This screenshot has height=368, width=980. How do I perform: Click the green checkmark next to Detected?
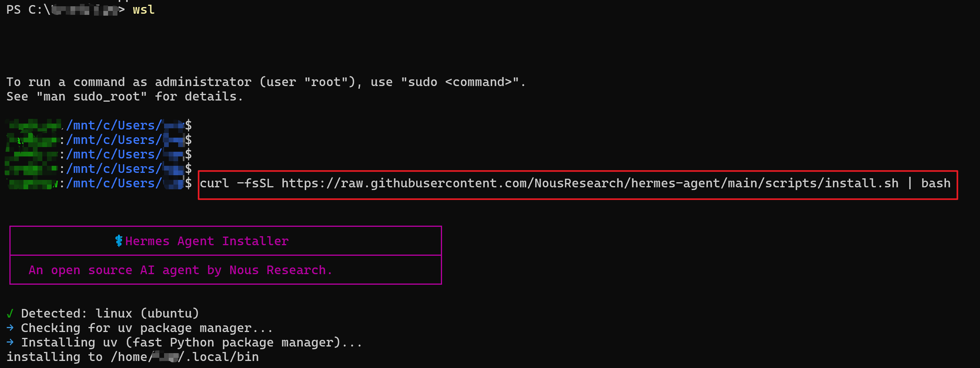pos(10,313)
